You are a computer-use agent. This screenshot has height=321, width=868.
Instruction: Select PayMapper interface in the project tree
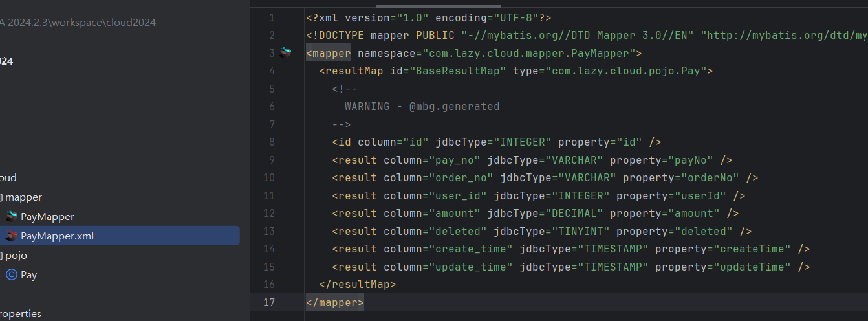point(47,217)
